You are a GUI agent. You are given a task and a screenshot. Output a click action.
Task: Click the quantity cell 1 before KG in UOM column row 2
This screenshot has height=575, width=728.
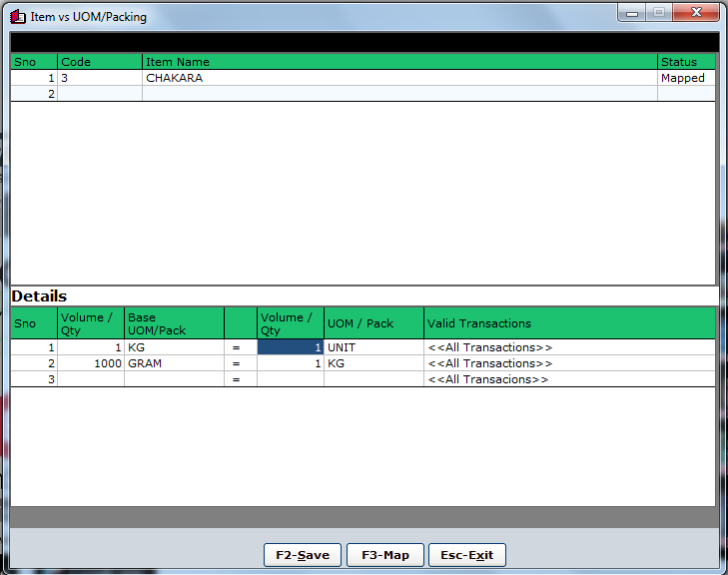point(291,363)
